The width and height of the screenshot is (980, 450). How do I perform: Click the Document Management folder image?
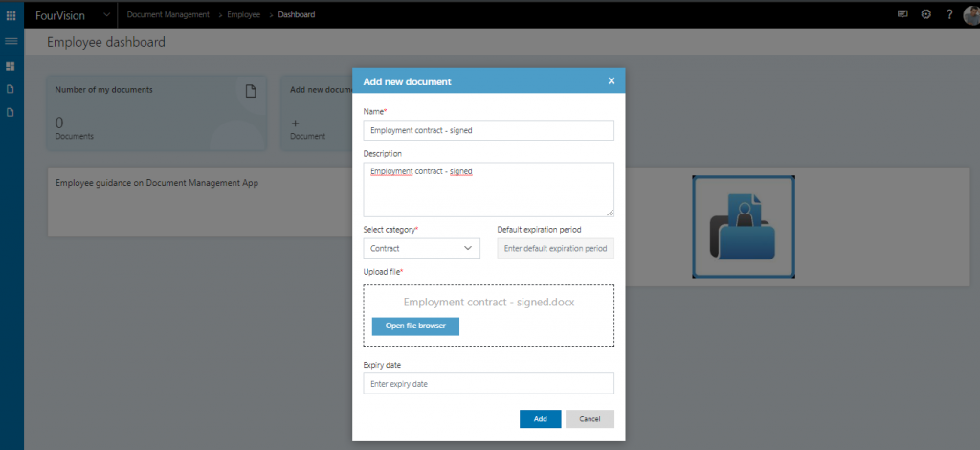point(743,226)
